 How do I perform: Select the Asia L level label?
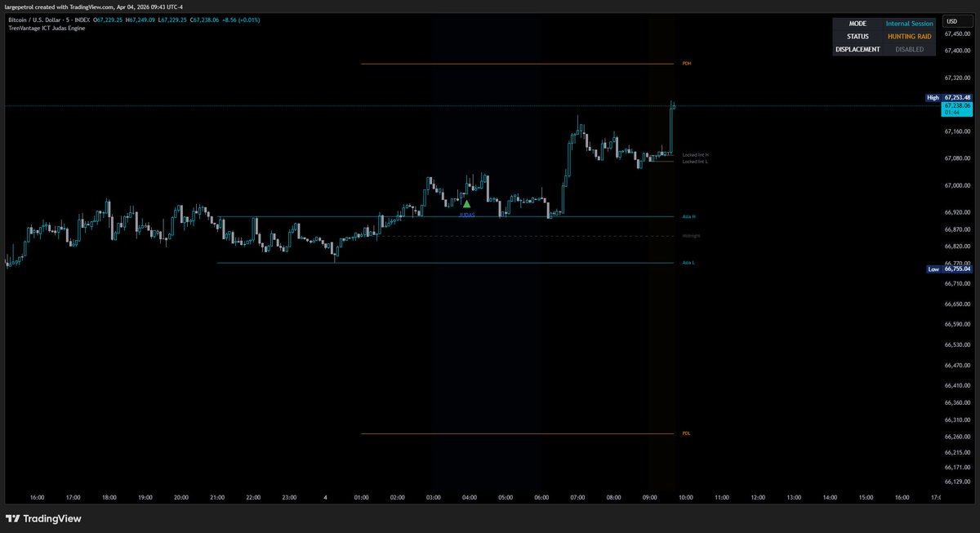(688, 263)
